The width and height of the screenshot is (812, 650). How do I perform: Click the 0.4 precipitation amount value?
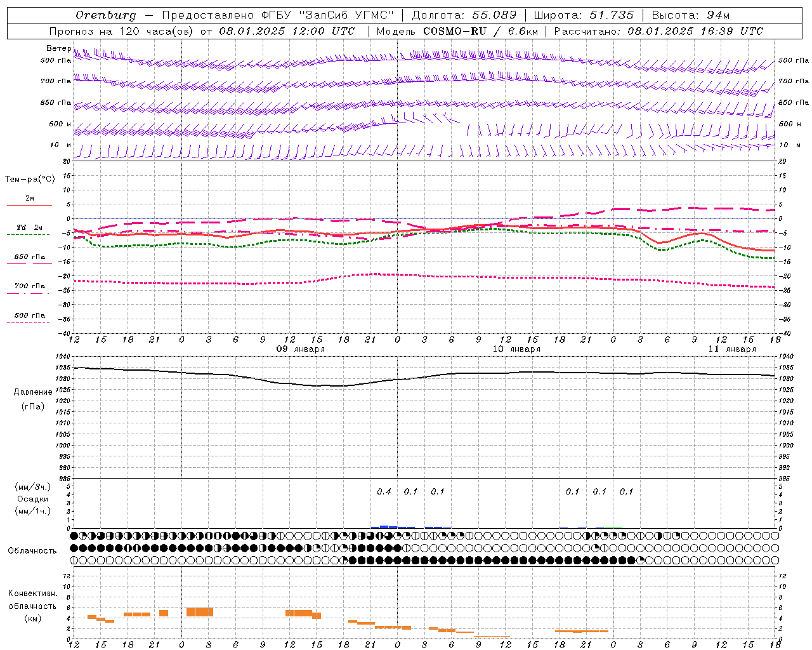[x=384, y=492]
